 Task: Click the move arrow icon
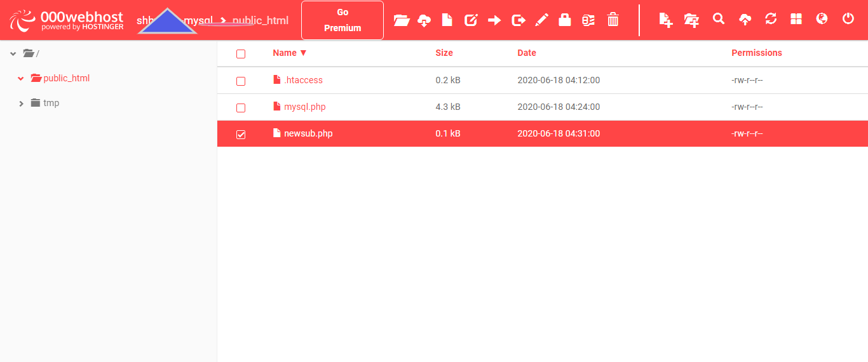(x=494, y=20)
